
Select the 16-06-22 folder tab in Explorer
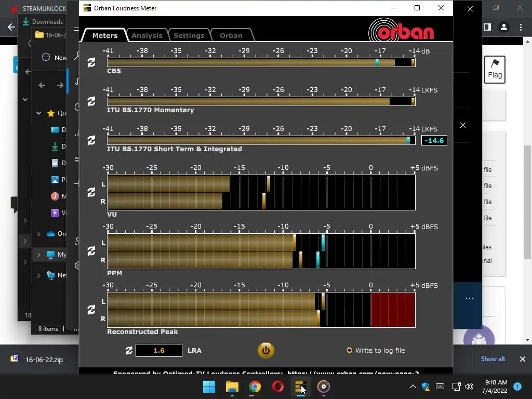coord(51,35)
